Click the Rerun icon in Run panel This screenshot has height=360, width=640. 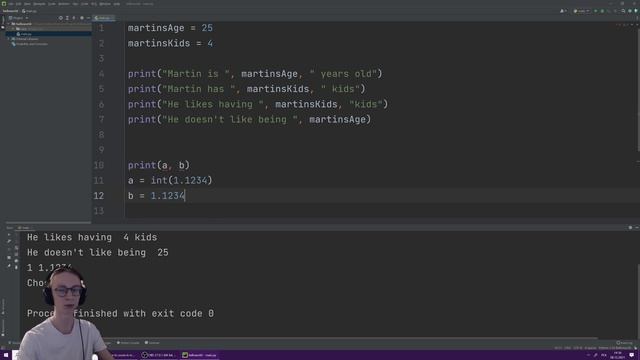tap(9, 235)
